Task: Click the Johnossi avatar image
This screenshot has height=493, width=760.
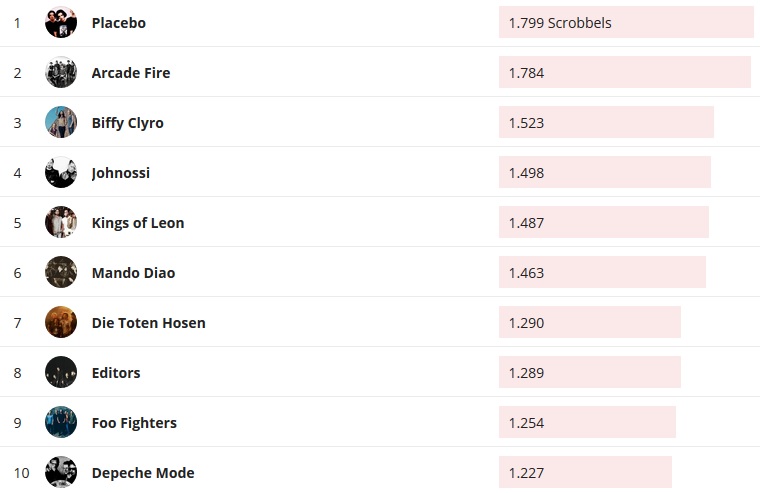Action: [x=61, y=172]
